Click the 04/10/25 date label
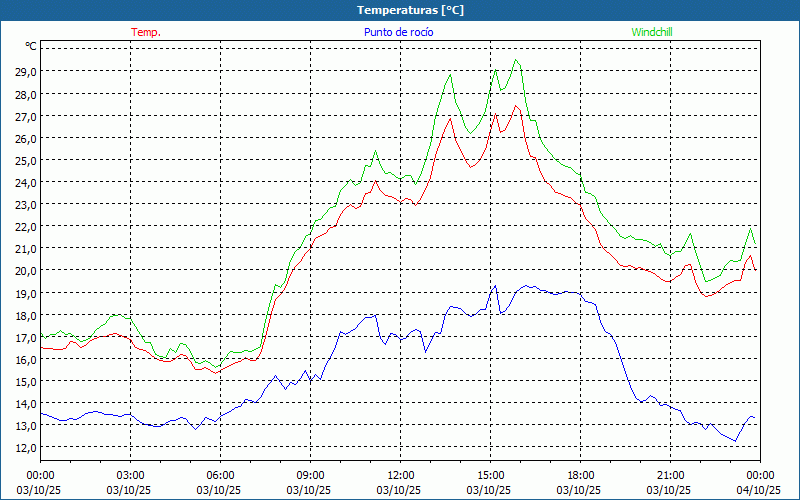The height and width of the screenshot is (500, 800). (759, 490)
